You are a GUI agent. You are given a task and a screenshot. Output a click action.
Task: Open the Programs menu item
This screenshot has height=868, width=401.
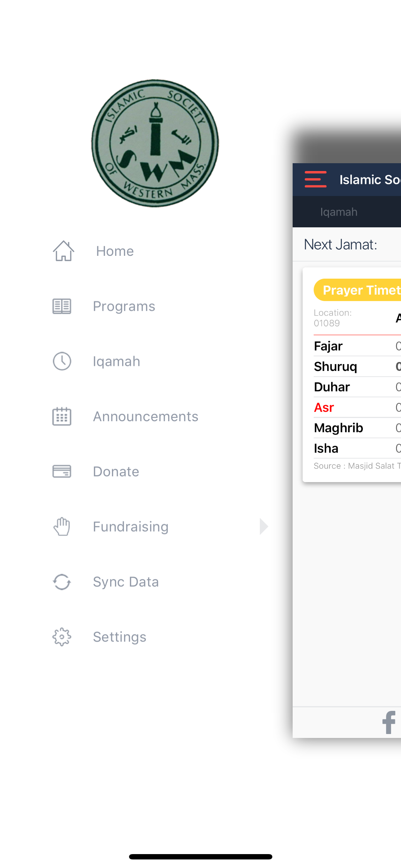click(x=124, y=306)
